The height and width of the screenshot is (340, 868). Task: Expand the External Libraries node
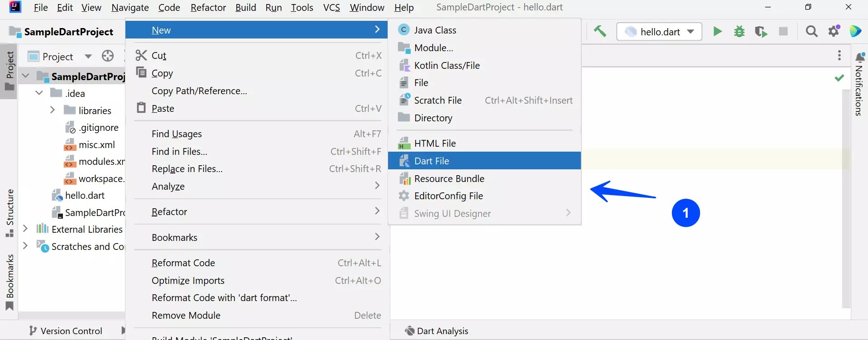click(26, 229)
